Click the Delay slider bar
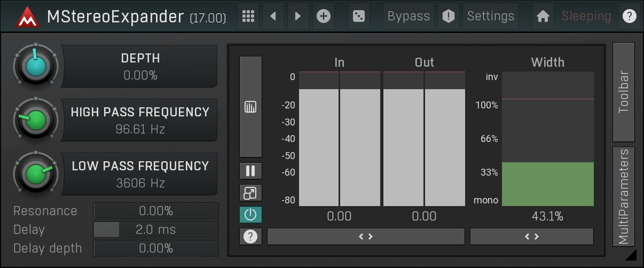Screen dimensions: 644x268 coord(156,230)
